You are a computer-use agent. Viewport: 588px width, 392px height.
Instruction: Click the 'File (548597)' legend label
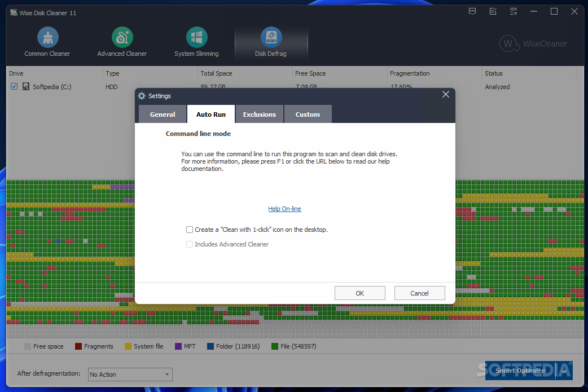pyautogui.click(x=298, y=346)
